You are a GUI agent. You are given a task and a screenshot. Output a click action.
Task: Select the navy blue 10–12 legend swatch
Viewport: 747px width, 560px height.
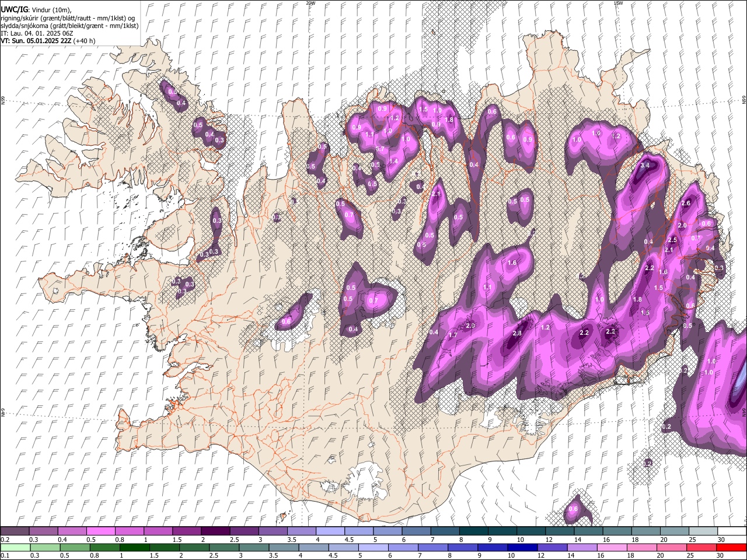coord(522,547)
